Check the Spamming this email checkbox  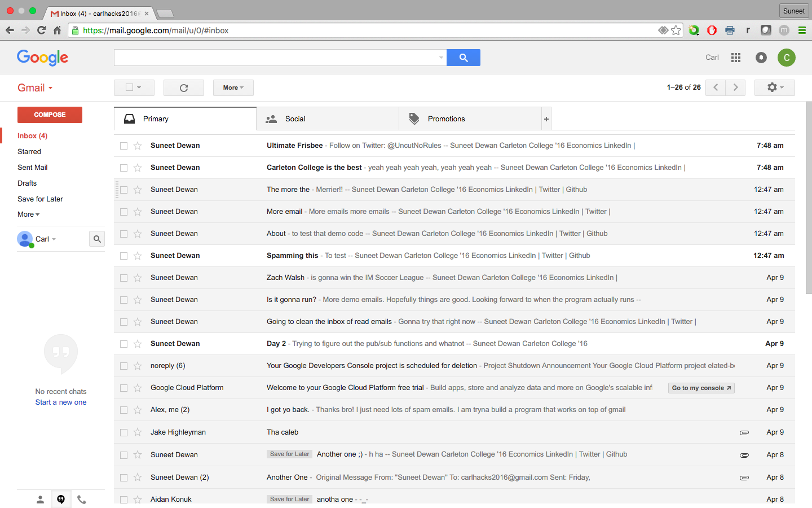pos(124,256)
